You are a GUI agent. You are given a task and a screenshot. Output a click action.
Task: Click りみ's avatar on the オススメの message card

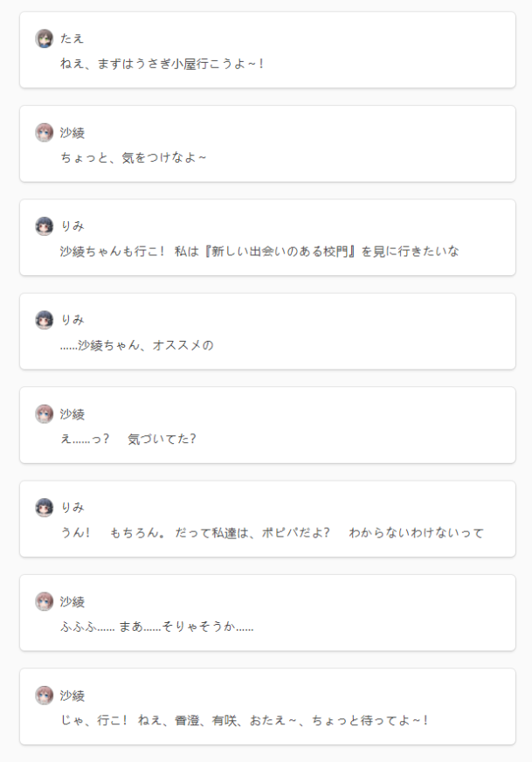click(45, 320)
